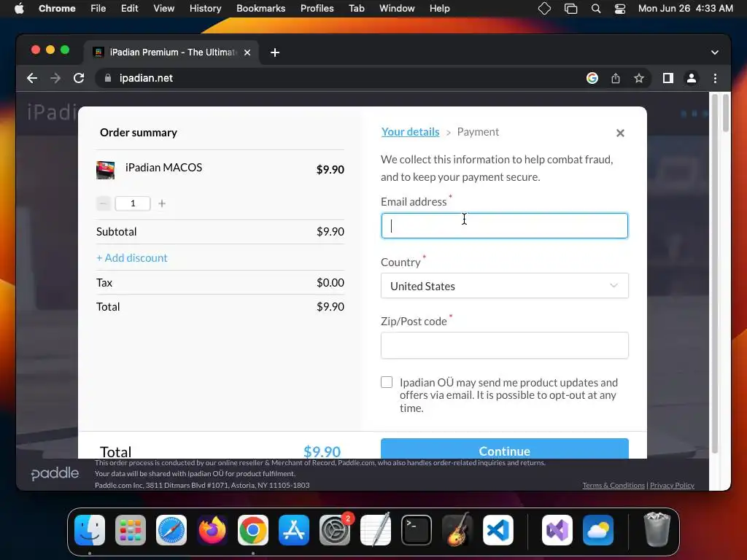Click the Chrome forward arrow
The width and height of the screenshot is (747, 560).
click(55, 78)
